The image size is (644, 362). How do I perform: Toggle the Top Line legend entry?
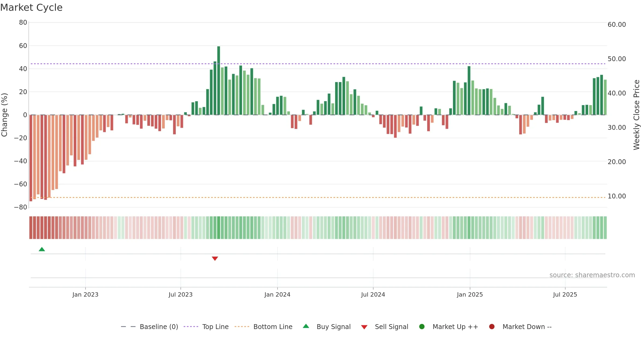click(x=206, y=327)
